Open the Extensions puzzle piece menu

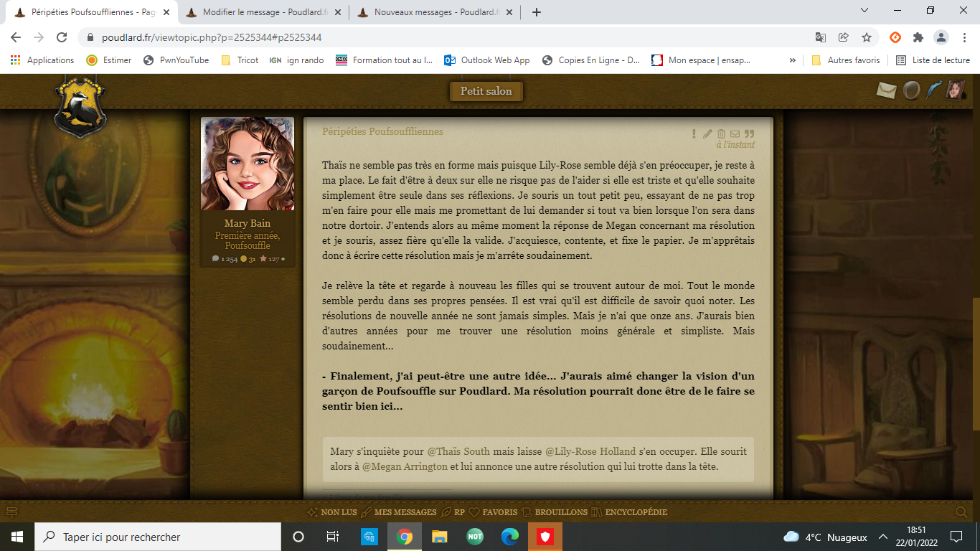(x=918, y=37)
